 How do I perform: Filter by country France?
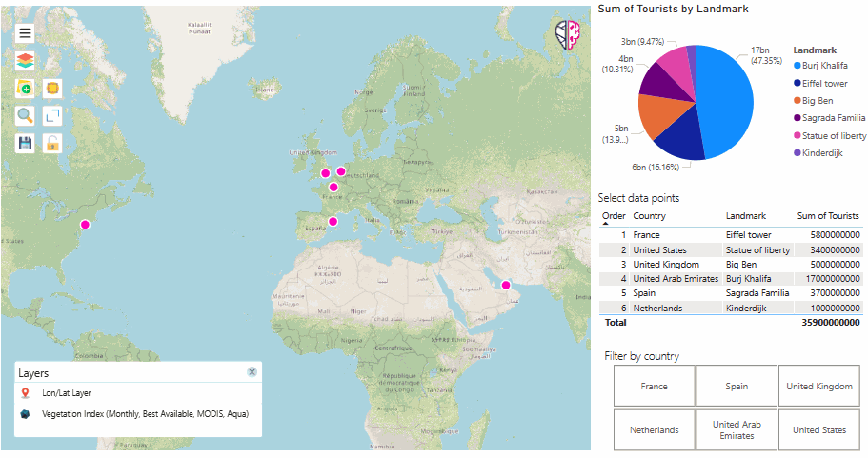[654, 386]
